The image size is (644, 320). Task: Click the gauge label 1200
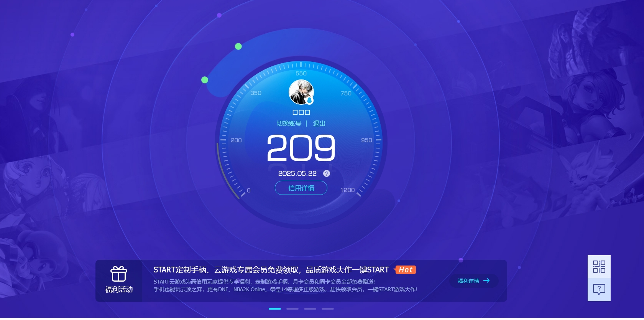pos(347,190)
